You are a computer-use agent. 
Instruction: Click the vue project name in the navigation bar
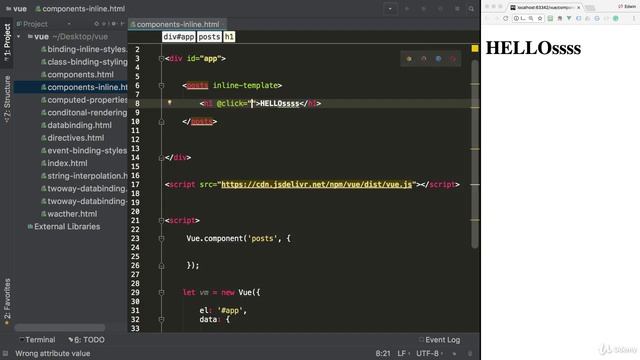16,9
